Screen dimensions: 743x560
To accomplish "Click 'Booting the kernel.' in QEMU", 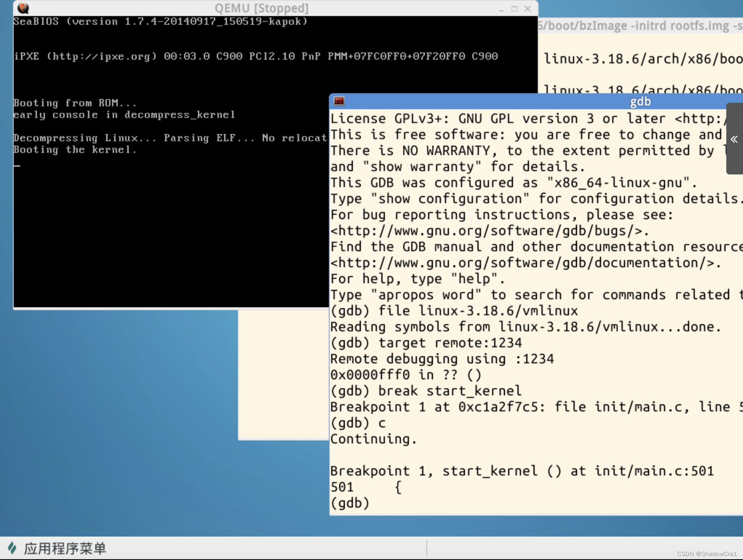I will [x=75, y=150].
